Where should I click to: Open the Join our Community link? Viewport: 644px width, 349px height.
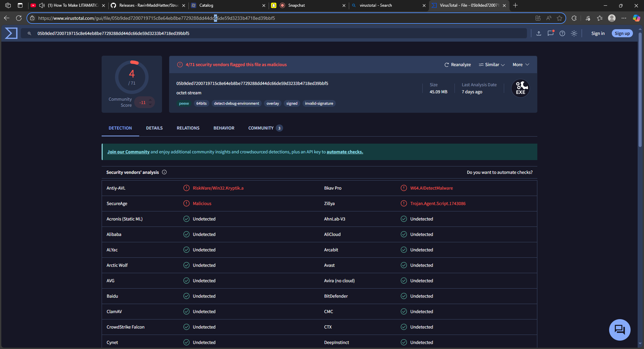[128, 152]
